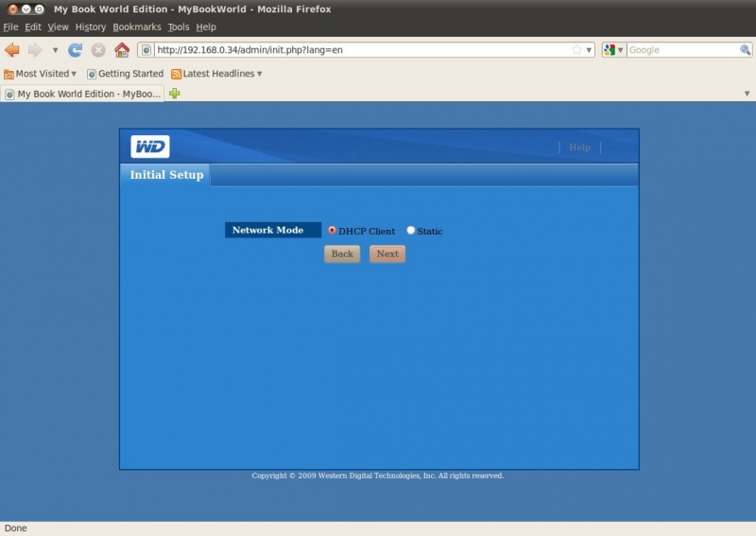Open the address bar history dropdown
The width and height of the screenshot is (756, 536).
(x=589, y=50)
